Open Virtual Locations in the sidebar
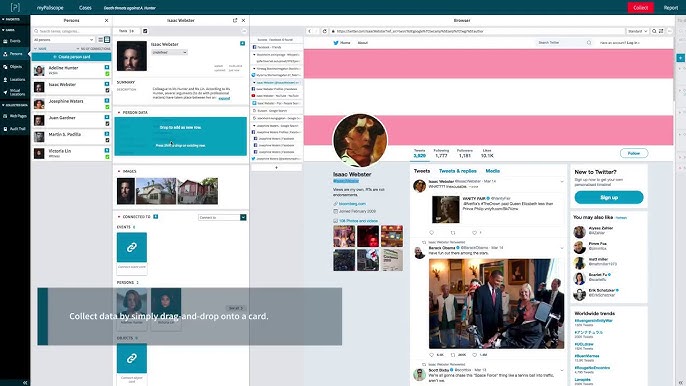686x386 pixels. click(15, 92)
